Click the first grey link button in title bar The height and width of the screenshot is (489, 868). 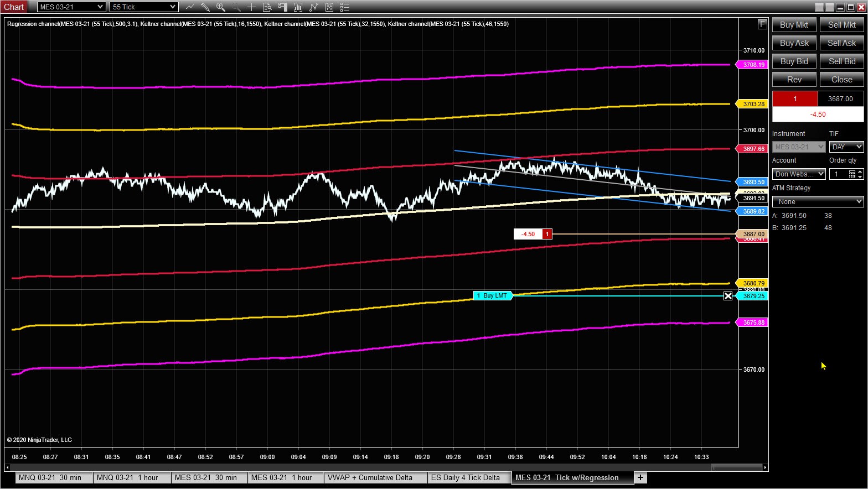820,7
